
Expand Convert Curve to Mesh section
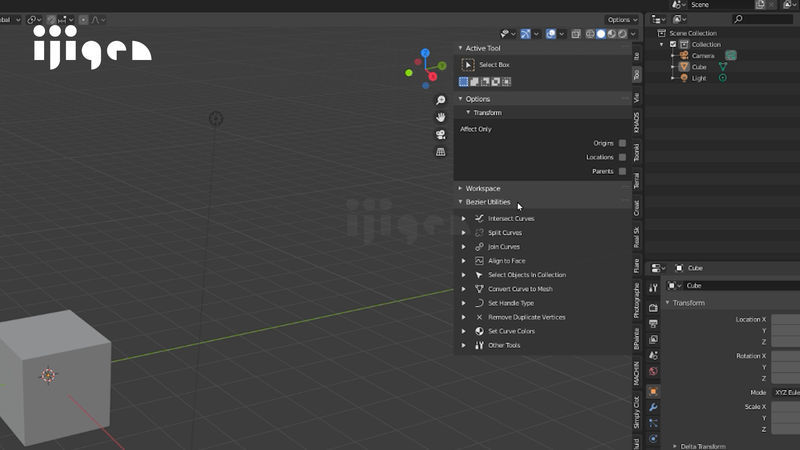coord(464,289)
